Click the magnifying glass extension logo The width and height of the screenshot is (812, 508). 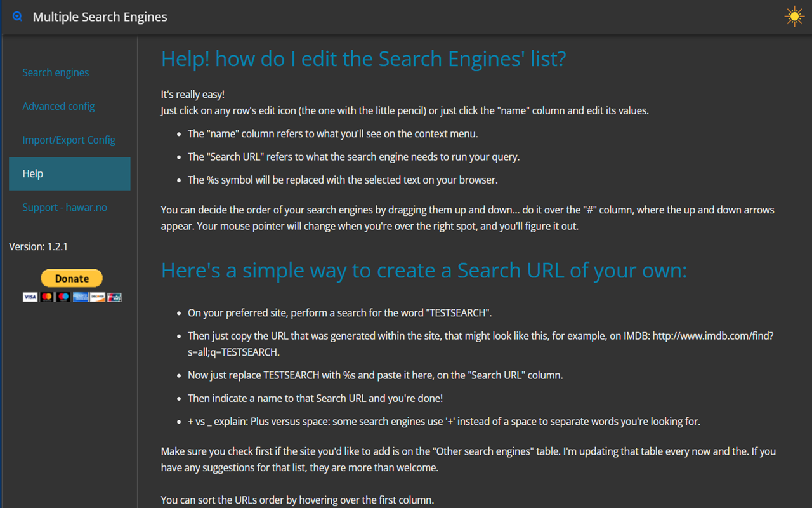(17, 16)
